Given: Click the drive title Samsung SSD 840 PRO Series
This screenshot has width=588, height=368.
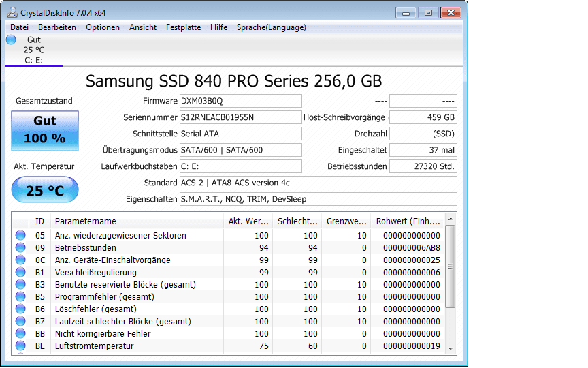Looking at the screenshot, I should (x=233, y=80).
